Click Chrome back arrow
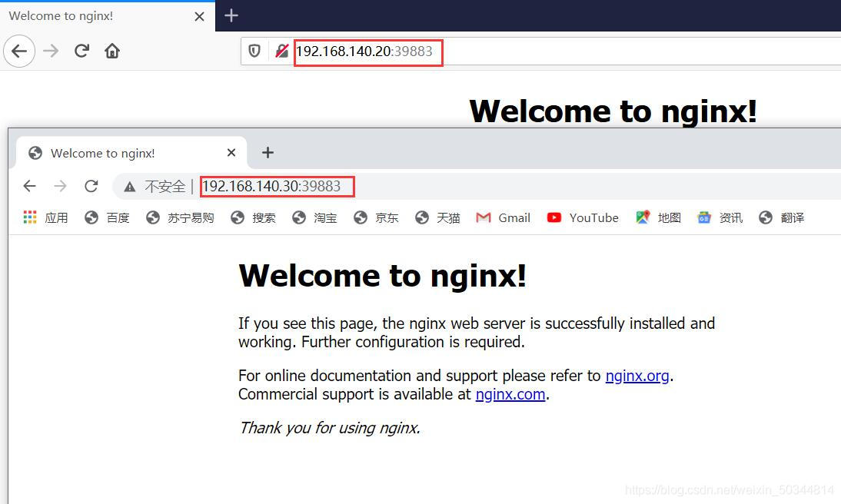The height and width of the screenshot is (504, 841). coord(29,186)
